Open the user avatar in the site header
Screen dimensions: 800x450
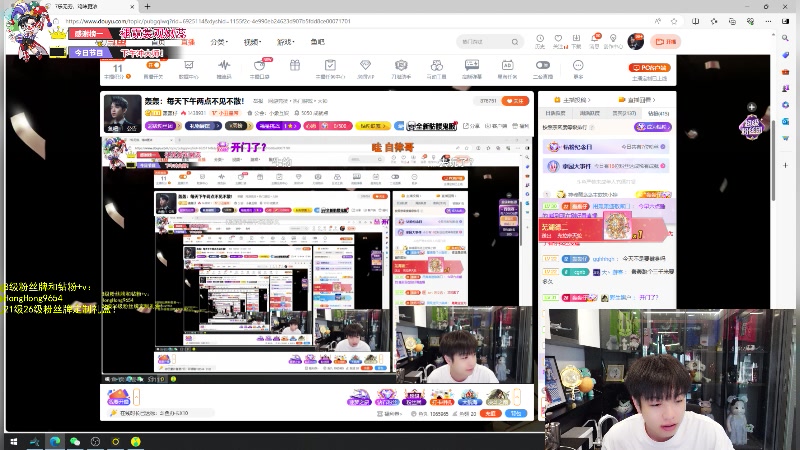pyautogui.click(x=636, y=41)
